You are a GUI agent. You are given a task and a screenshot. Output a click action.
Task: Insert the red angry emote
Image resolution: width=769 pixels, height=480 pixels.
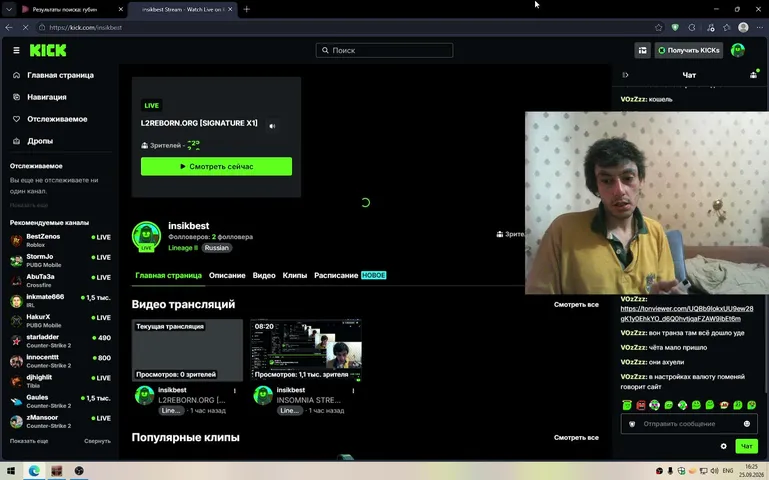coord(641,405)
